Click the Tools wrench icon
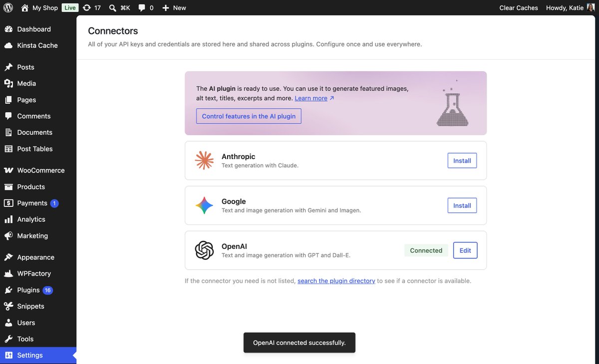The image size is (599, 364). point(8,339)
